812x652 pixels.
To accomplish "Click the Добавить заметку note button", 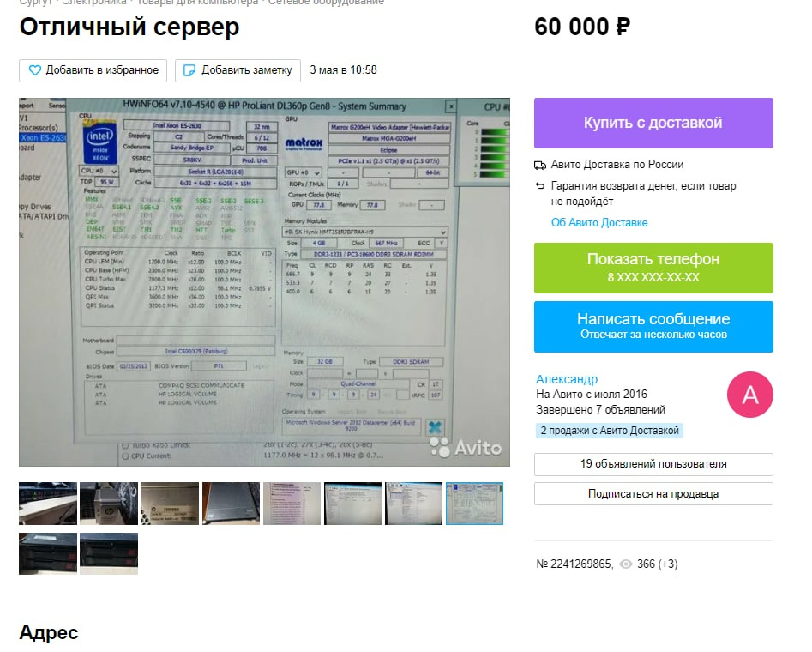I will 238,70.
